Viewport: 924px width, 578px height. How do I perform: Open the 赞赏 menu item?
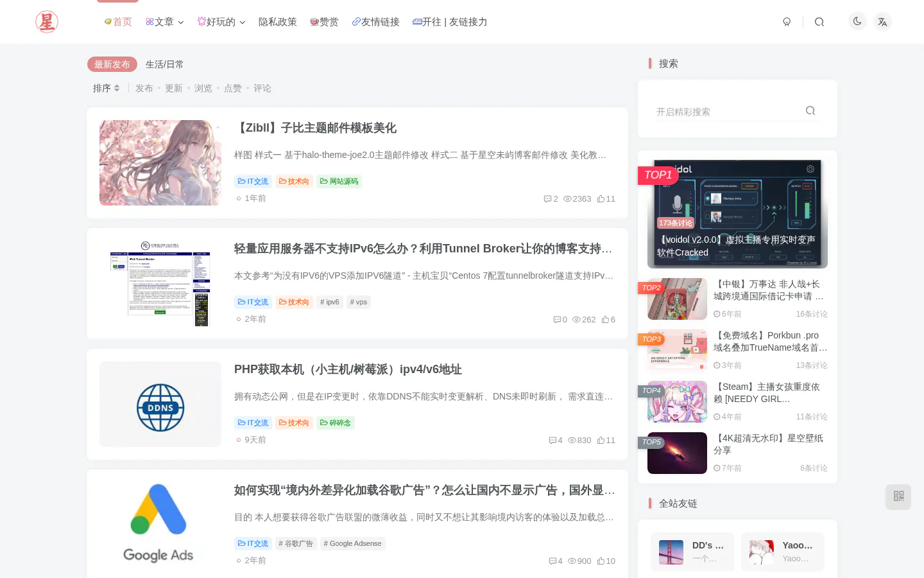point(324,22)
